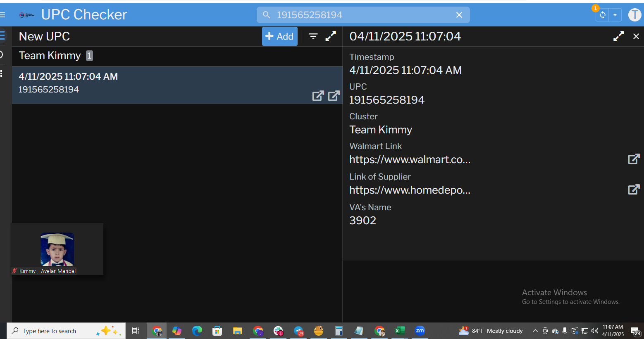Click the Kimmy video participant thumbnail
Image resolution: width=644 pixels, height=339 pixels.
pos(57,249)
